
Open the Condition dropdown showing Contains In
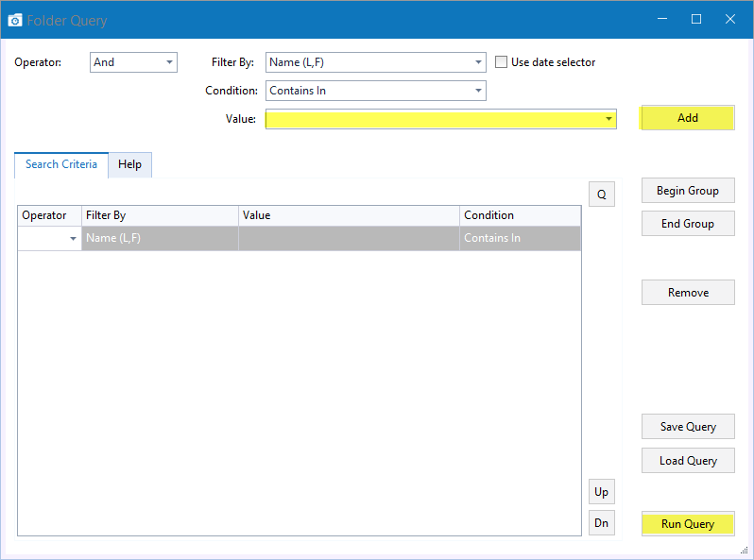tap(375, 91)
